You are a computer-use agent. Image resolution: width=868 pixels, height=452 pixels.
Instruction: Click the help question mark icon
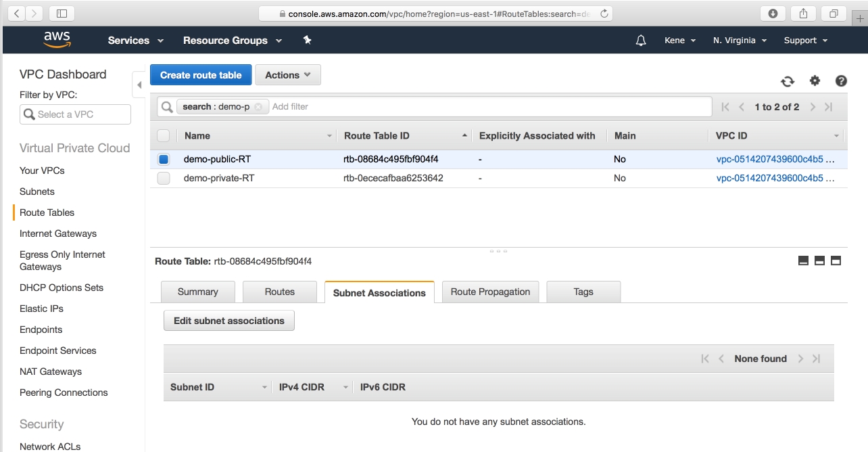click(841, 81)
